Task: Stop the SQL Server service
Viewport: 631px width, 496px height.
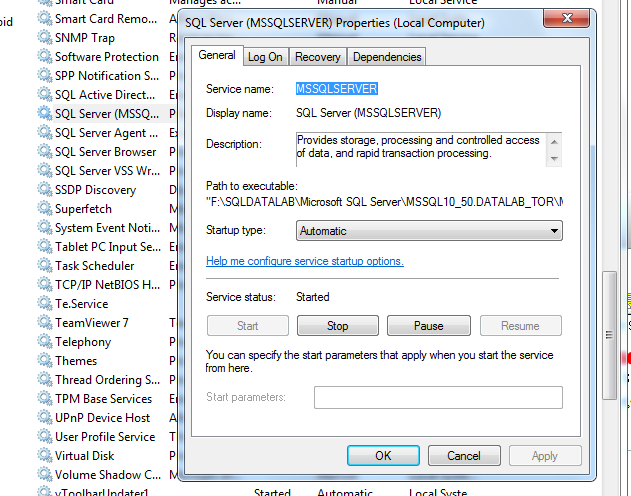Action: [x=338, y=325]
